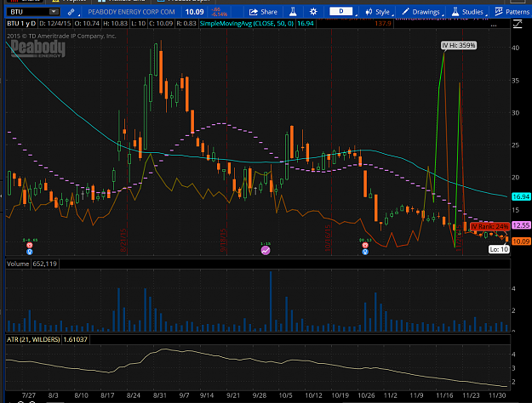Click the IV Hi: 359% bubble
The image size is (532, 403).
point(459,45)
